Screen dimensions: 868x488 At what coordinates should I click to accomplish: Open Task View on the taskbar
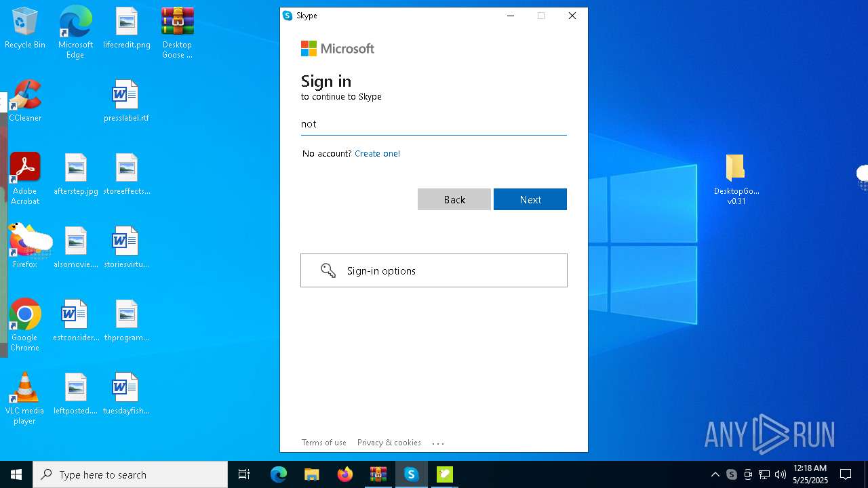tap(244, 474)
